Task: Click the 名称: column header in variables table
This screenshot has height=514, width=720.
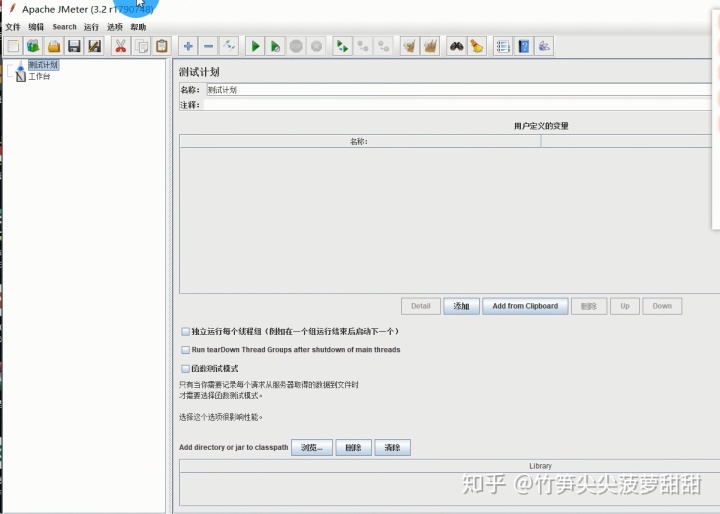Action: point(360,141)
